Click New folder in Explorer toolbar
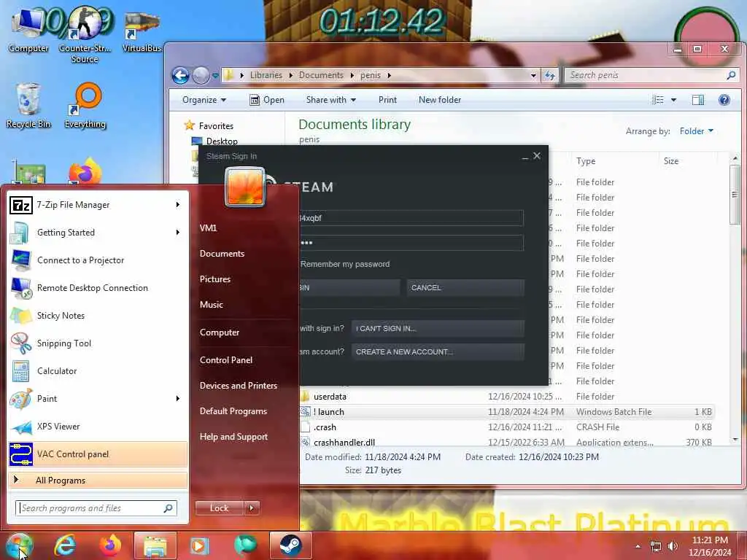The width and height of the screenshot is (747, 560). pos(440,100)
